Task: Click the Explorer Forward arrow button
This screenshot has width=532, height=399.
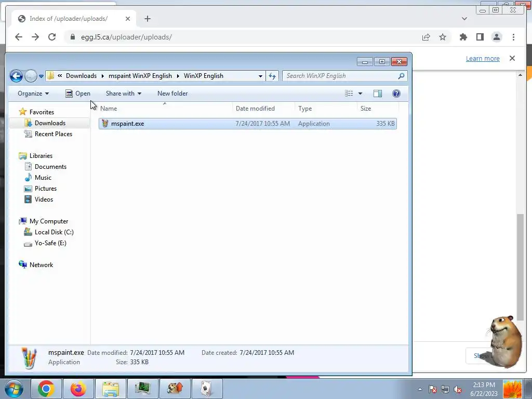Action: click(31, 76)
